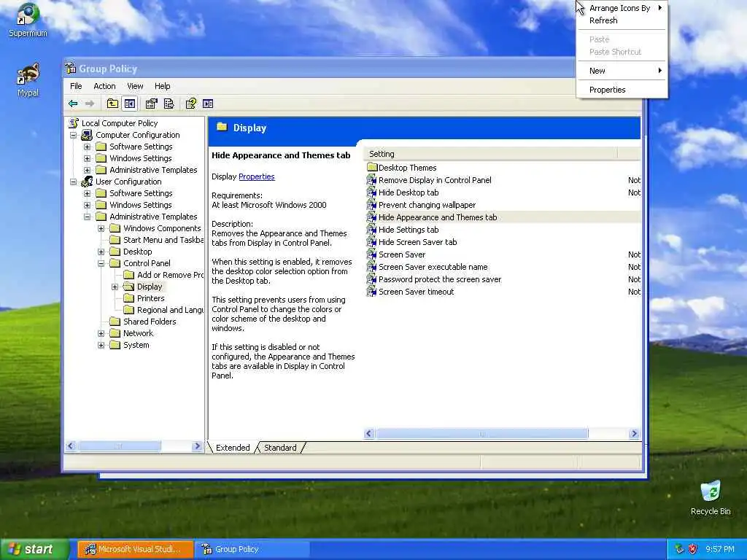
Task: Click settings list right scroll arrow
Action: click(x=634, y=433)
